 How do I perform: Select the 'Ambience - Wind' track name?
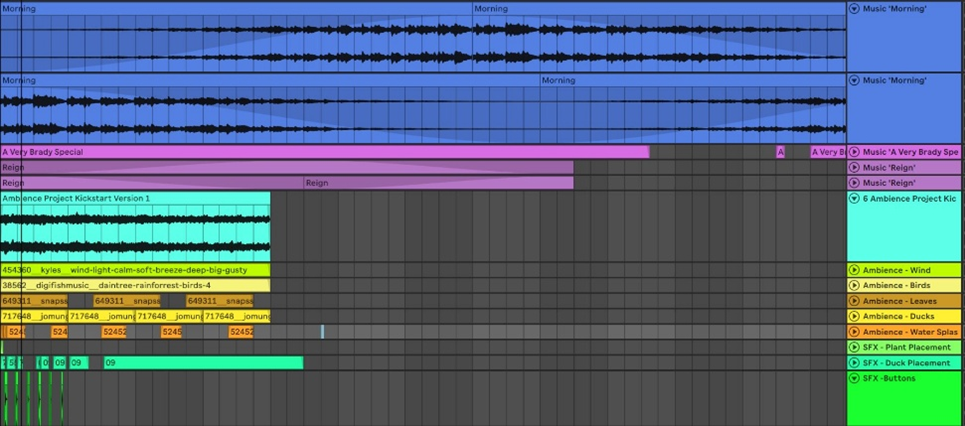tap(897, 270)
